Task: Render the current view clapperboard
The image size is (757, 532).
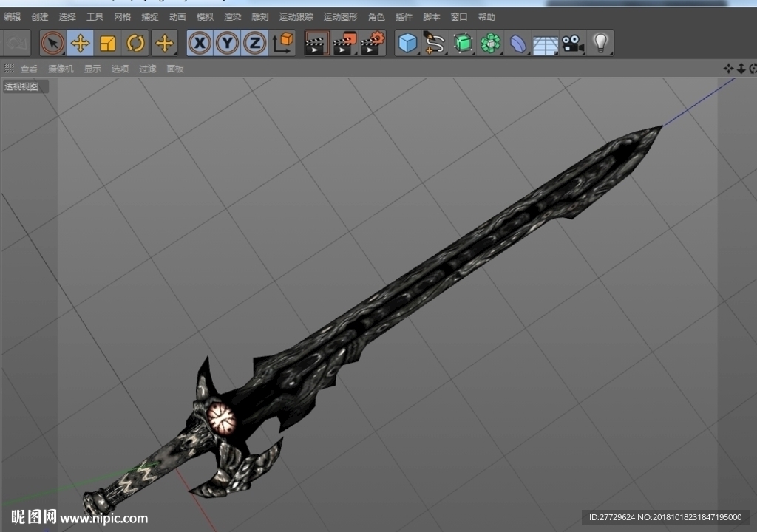Action: (x=316, y=44)
